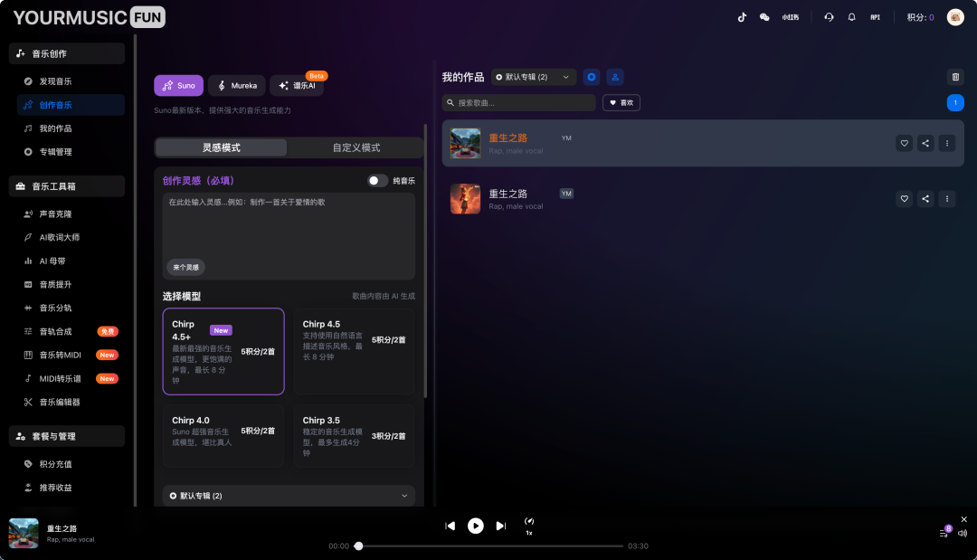Open the API link in the header
This screenshot has height=560, width=977.
click(x=875, y=17)
